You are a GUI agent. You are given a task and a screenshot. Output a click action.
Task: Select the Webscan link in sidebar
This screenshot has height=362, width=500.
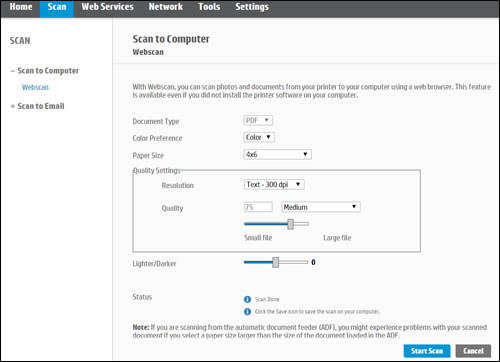pyautogui.click(x=35, y=87)
